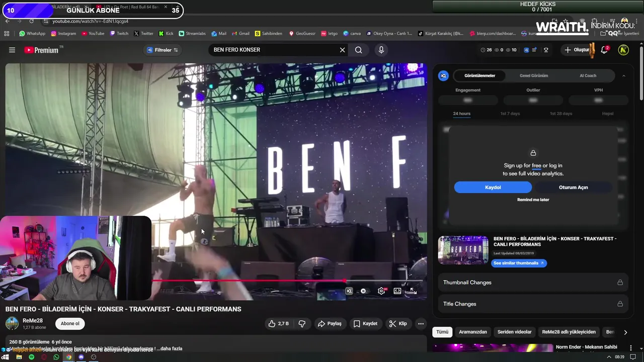Open more actions three-dot menu under video

[x=421, y=324]
